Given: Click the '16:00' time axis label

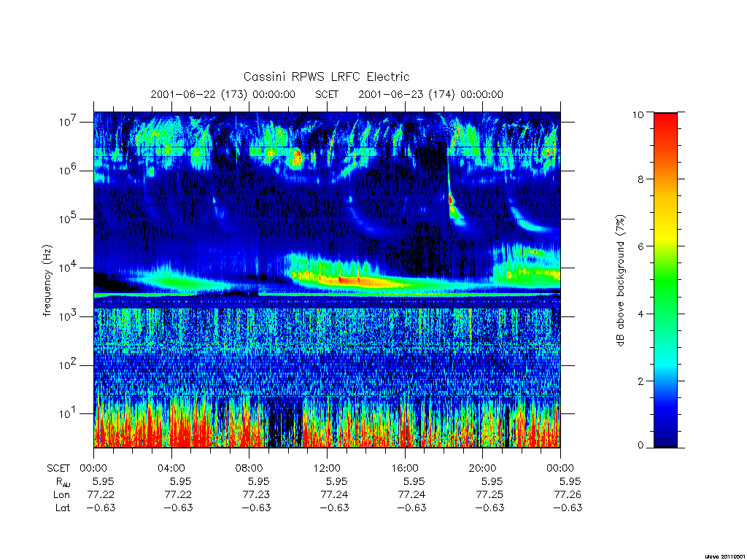Looking at the screenshot, I should [x=404, y=468].
